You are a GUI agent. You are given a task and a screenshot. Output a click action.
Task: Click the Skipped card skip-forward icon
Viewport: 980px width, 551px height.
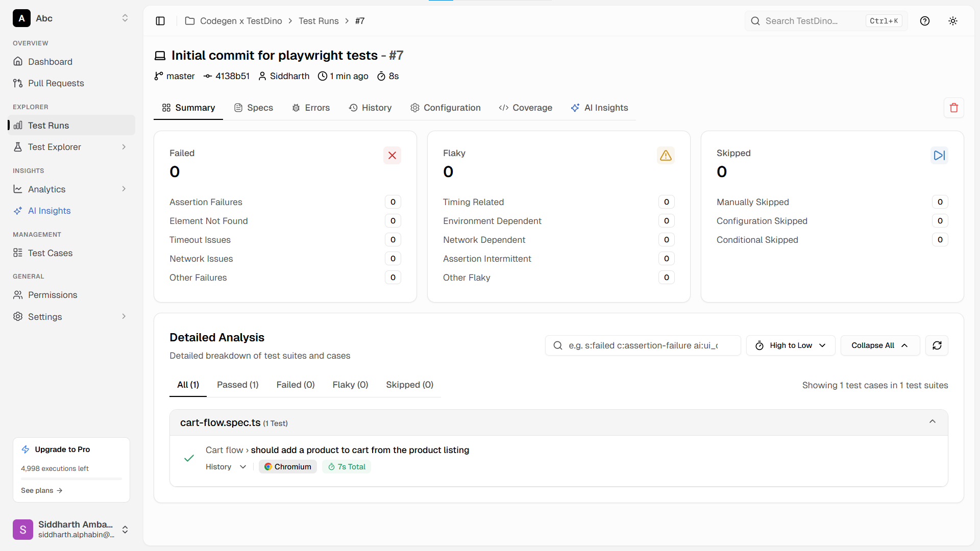point(939,155)
